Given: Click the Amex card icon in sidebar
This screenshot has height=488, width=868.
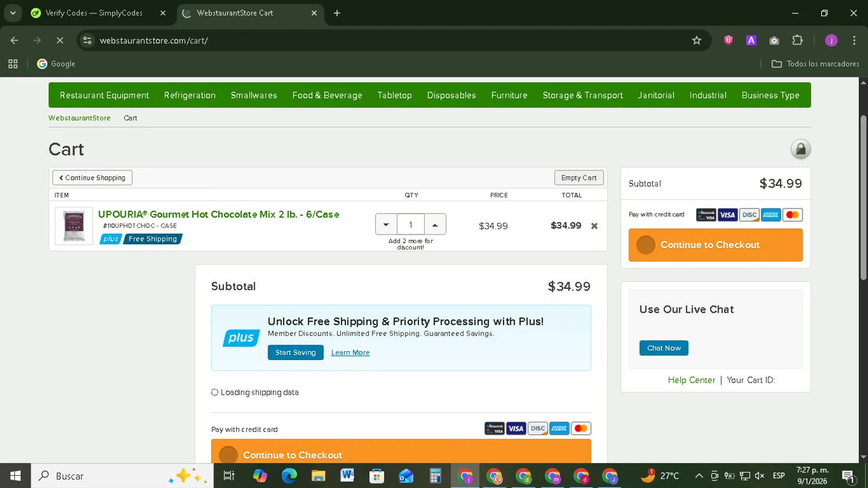Looking at the screenshot, I should [771, 215].
